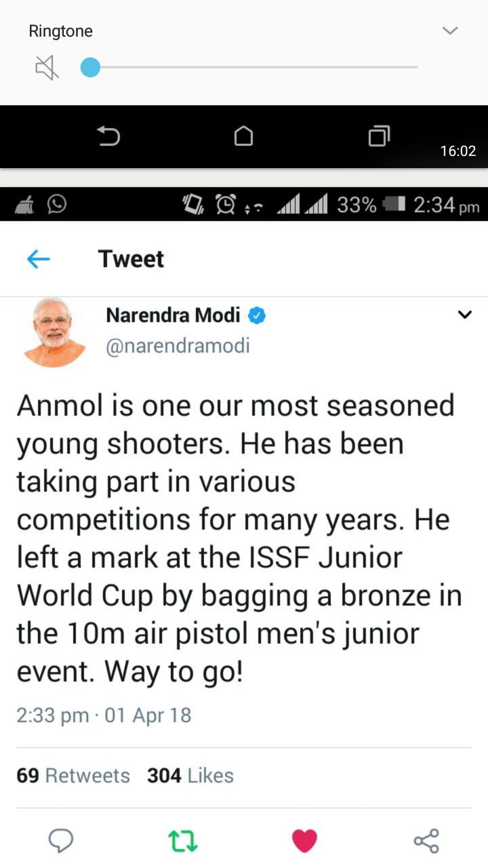Open the @narendramodi handle
This screenshot has width=488, height=868.
(x=178, y=346)
